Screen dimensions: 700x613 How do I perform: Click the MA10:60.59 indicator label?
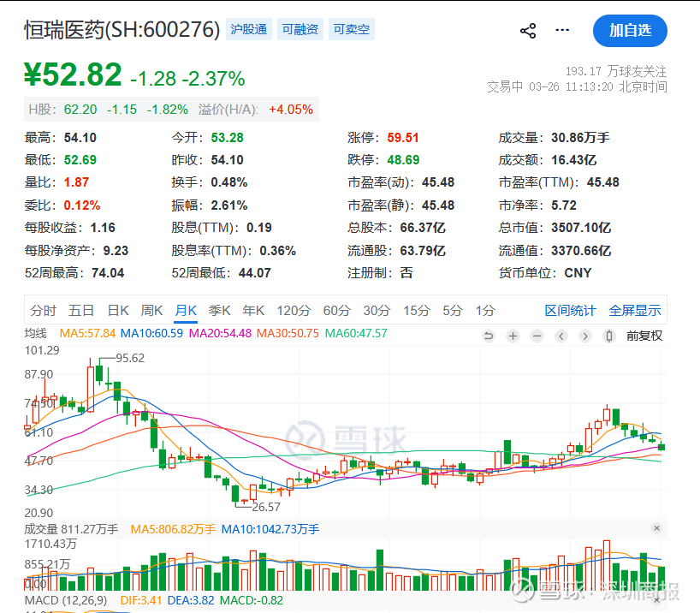tap(151, 333)
